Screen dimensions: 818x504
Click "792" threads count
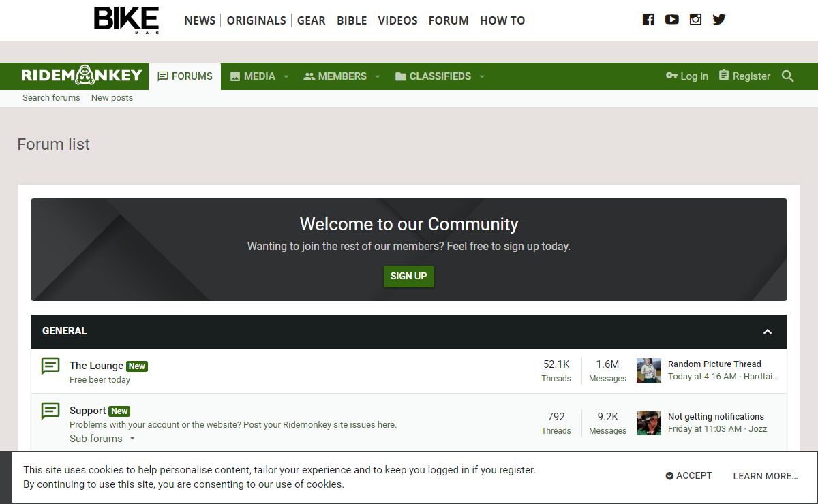(556, 417)
